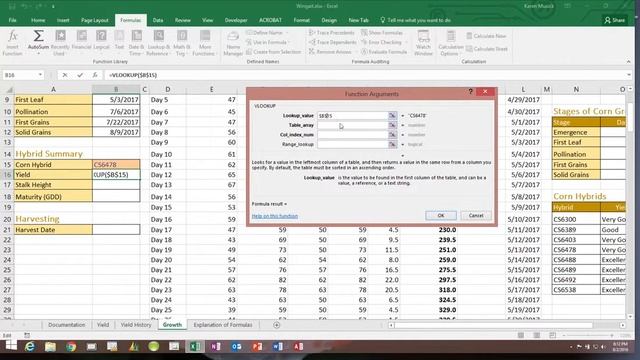Open the AutoSum tool
This screenshot has height=360, width=640.
[x=38, y=42]
